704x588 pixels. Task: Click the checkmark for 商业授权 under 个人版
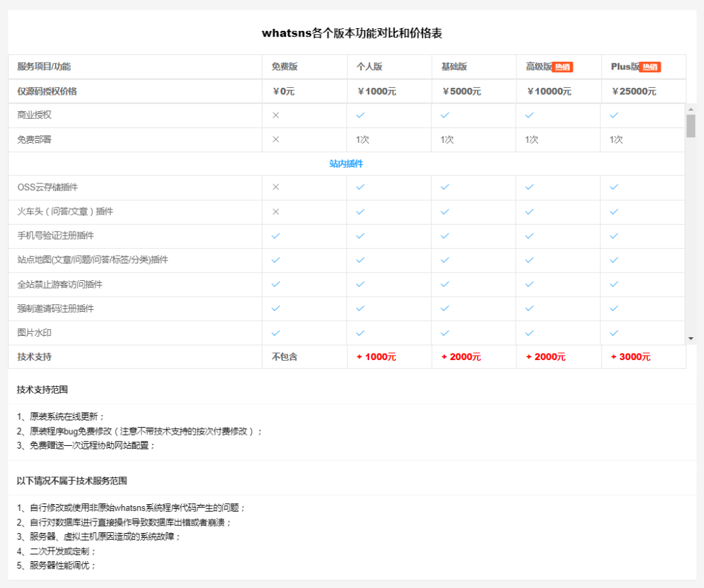click(360, 115)
